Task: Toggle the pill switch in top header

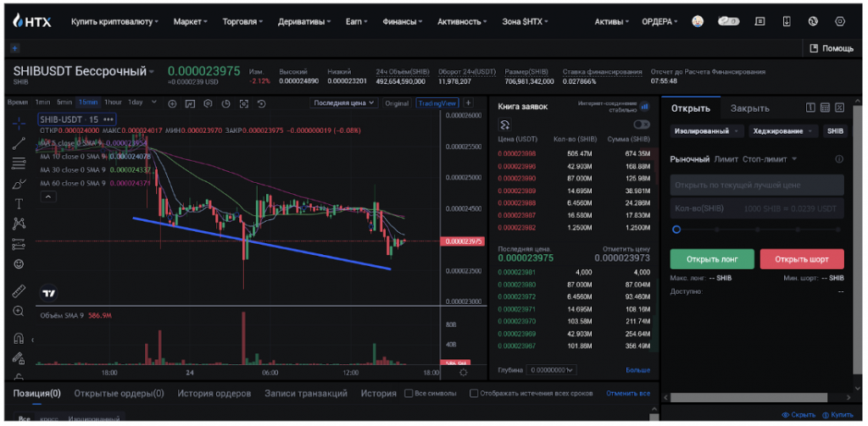Action: pyautogui.click(x=728, y=21)
